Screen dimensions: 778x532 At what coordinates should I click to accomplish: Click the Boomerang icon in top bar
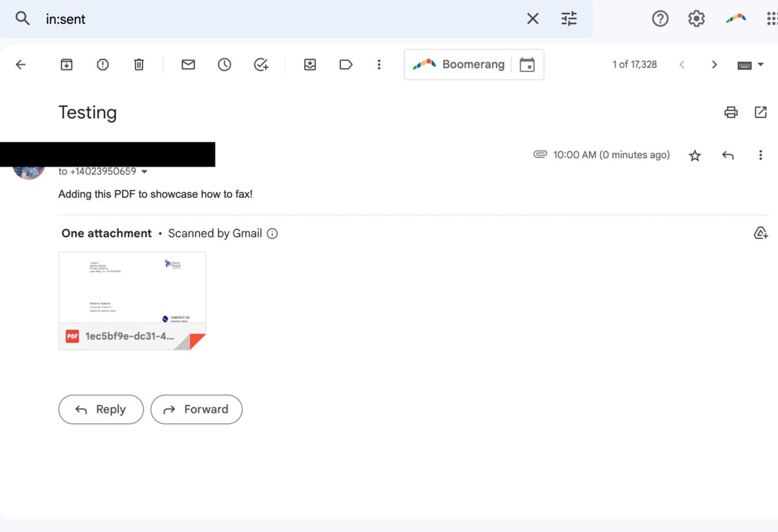click(x=736, y=19)
